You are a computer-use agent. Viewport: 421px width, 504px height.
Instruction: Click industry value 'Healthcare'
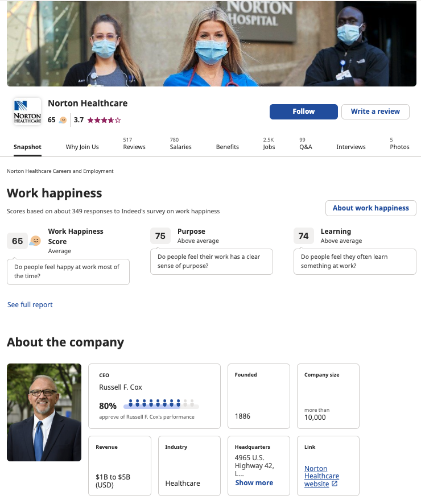pos(183,483)
